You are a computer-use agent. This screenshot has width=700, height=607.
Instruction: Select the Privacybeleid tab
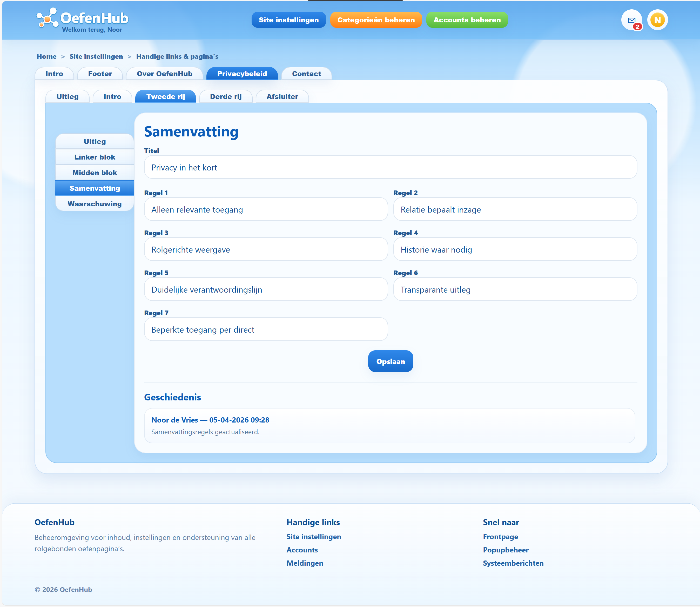[x=242, y=74]
